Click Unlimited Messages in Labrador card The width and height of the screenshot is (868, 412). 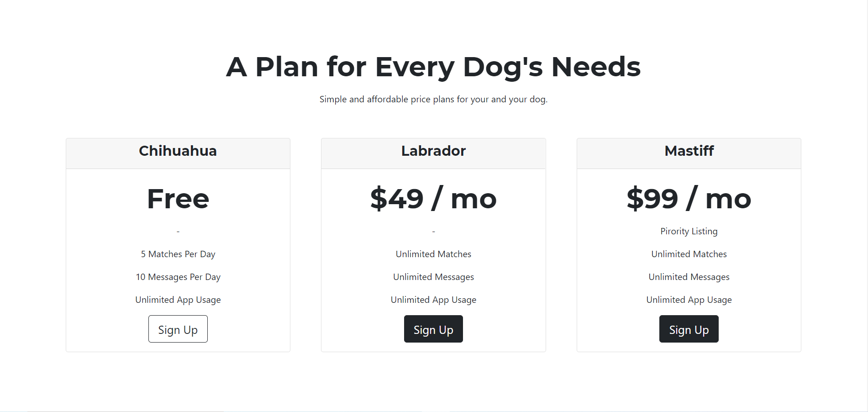pyautogui.click(x=433, y=277)
